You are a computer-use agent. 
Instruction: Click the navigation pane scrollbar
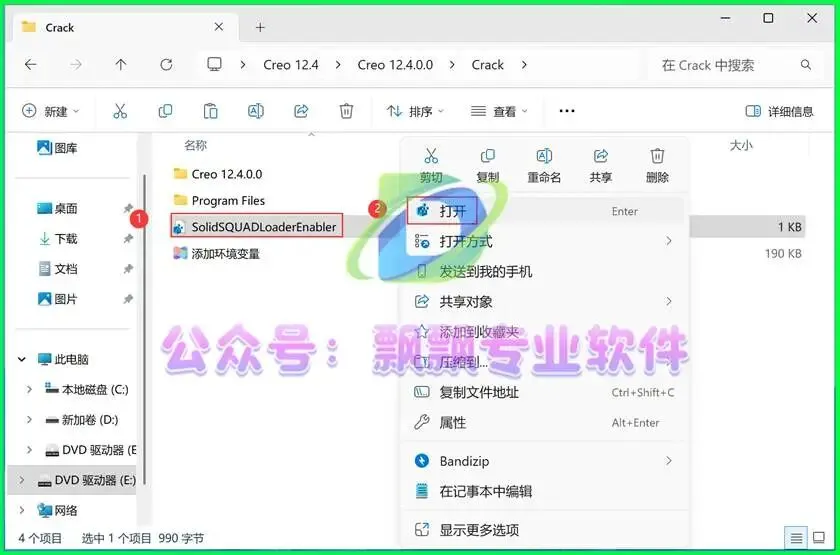click(144, 328)
